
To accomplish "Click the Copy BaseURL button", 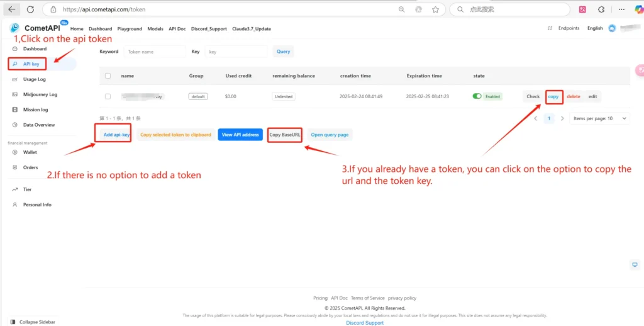I will click(x=285, y=135).
